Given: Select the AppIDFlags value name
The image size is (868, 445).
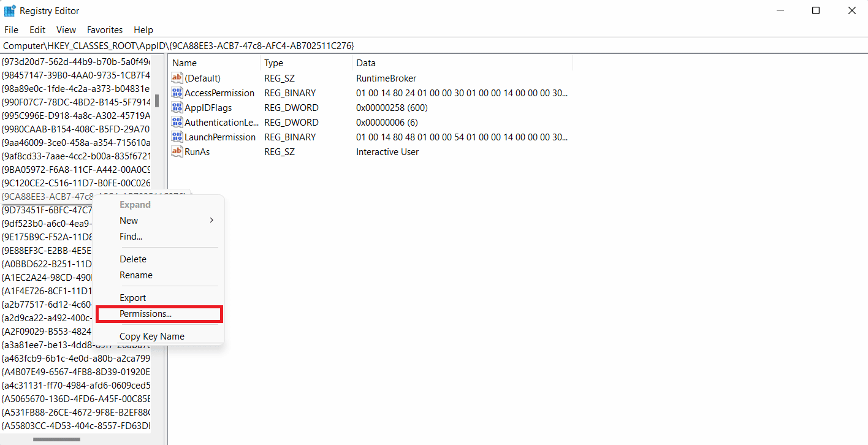Looking at the screenshot, I should [x=208, y=107].
